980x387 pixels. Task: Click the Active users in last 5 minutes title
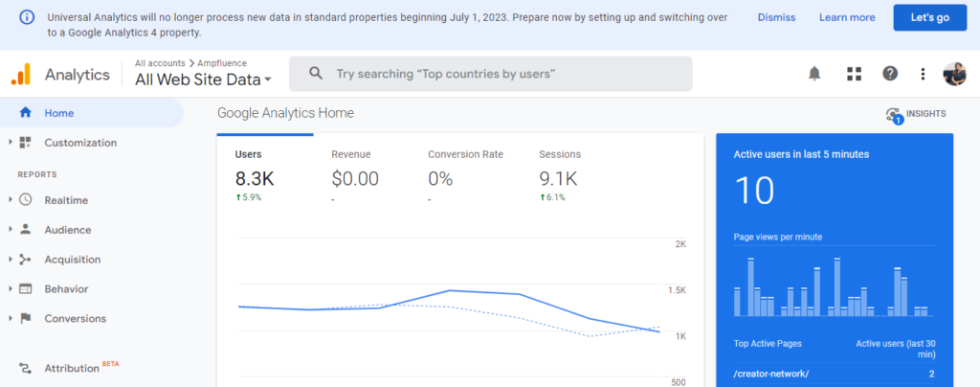801,154
